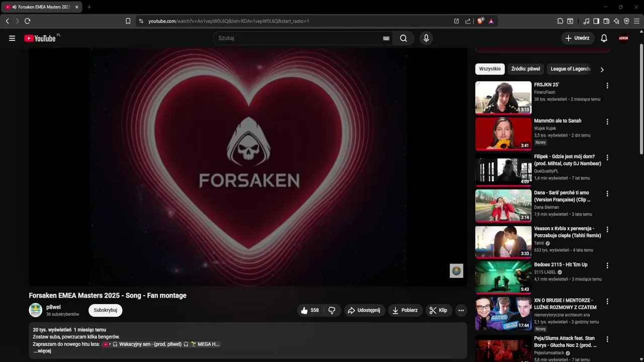644x362 pixels.
Task: Bookmark this page via bookmark icon
Action: tap(128, 21)
